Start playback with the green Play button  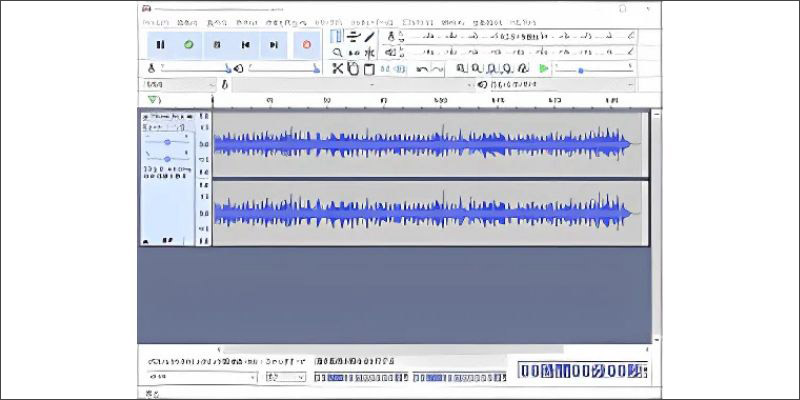click(x=189, y=45)
